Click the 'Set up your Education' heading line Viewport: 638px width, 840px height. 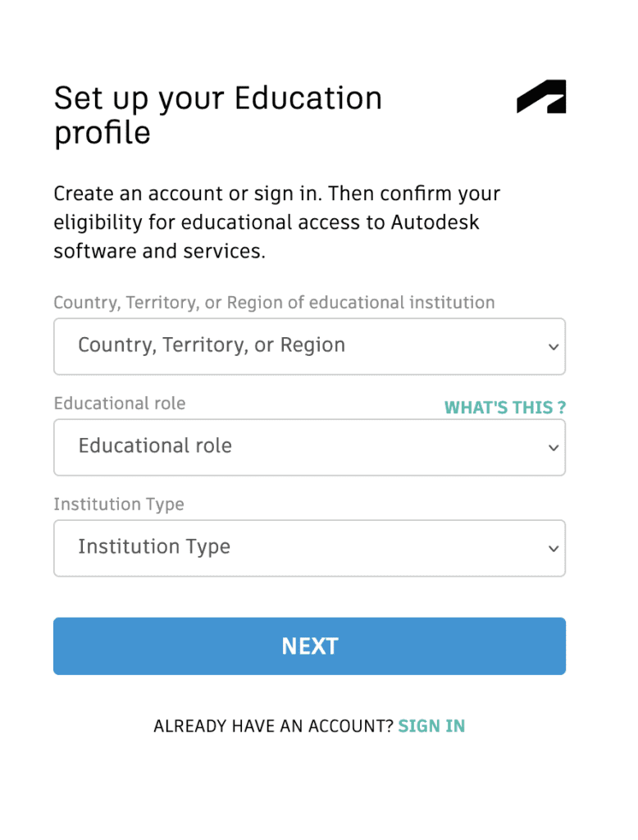point(218,98)
